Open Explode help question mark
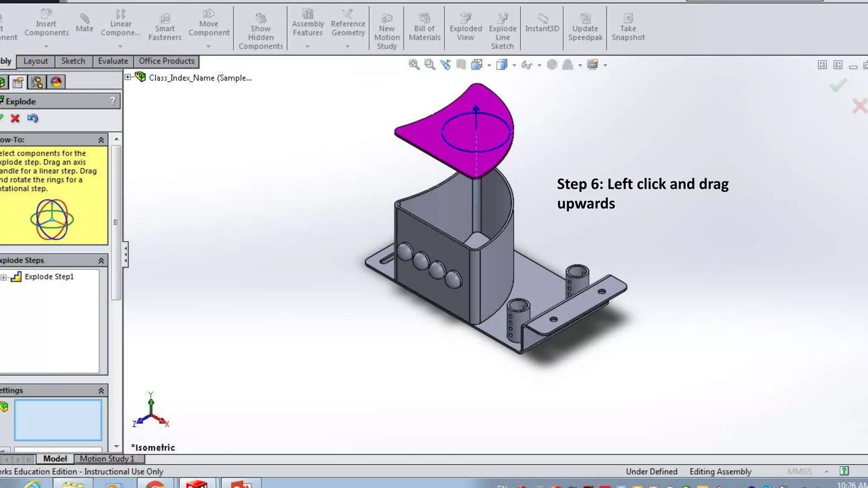 [x=113, y=101]
